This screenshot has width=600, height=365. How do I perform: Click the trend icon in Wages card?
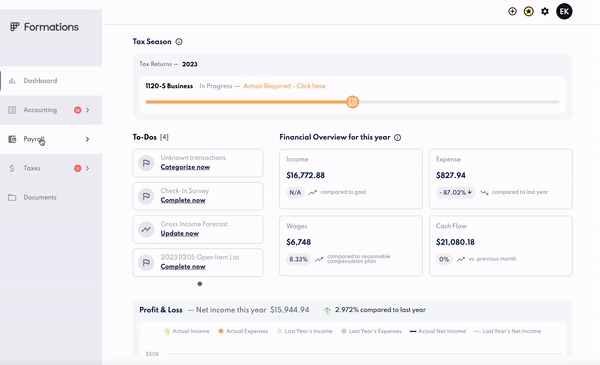pos(319,259)
